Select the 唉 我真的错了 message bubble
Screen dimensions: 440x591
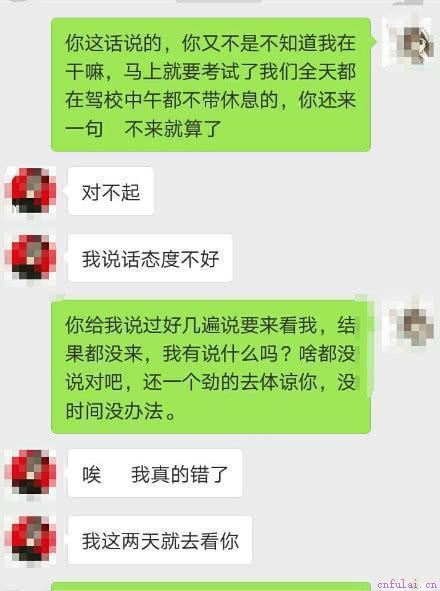[155, 473]
